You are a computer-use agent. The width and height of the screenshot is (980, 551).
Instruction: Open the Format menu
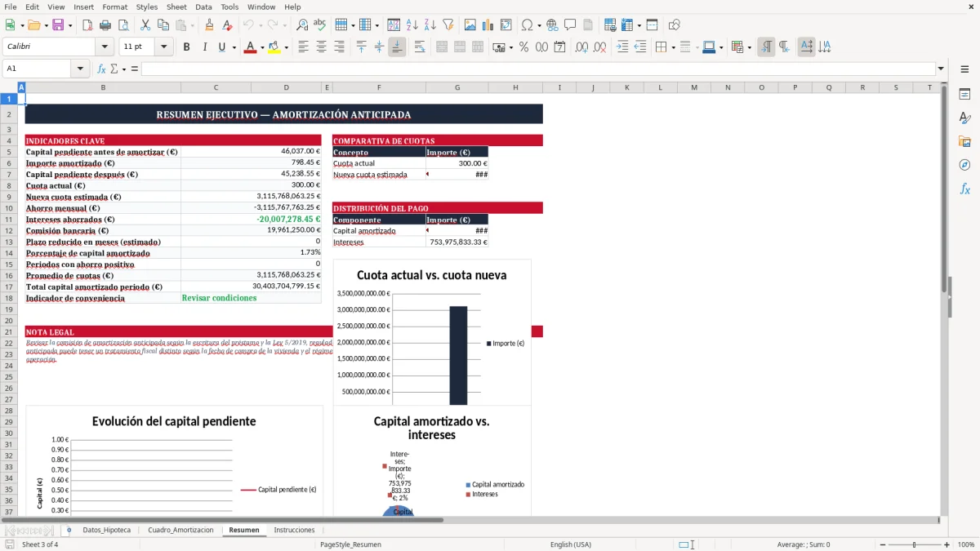pos(114,7)
